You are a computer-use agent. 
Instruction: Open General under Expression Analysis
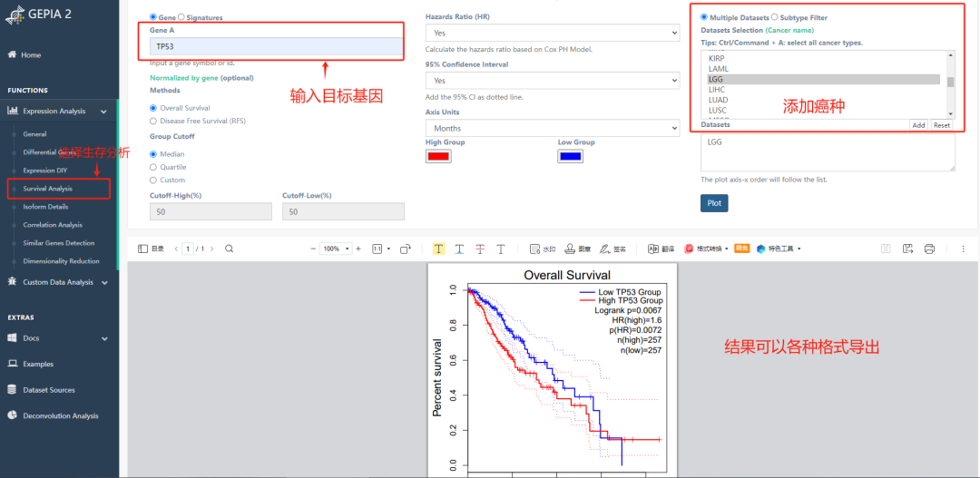click(x=35, y=133)
